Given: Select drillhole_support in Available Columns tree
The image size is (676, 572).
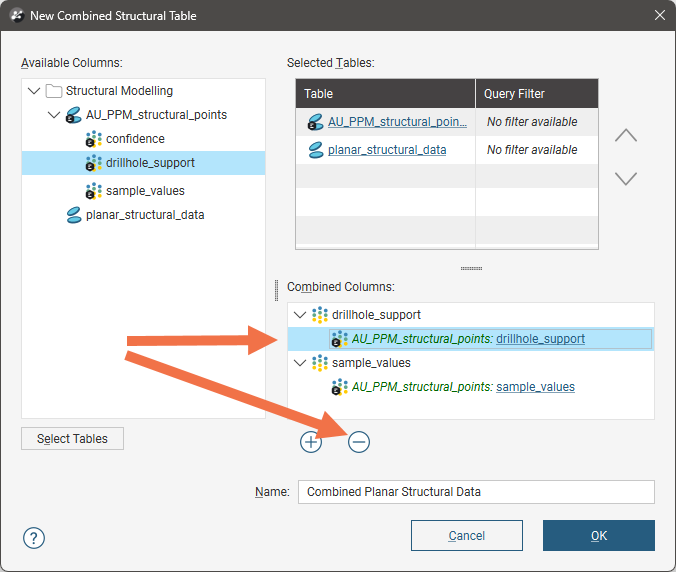Looking at the screenshot, I should click(x=150, y=163).
